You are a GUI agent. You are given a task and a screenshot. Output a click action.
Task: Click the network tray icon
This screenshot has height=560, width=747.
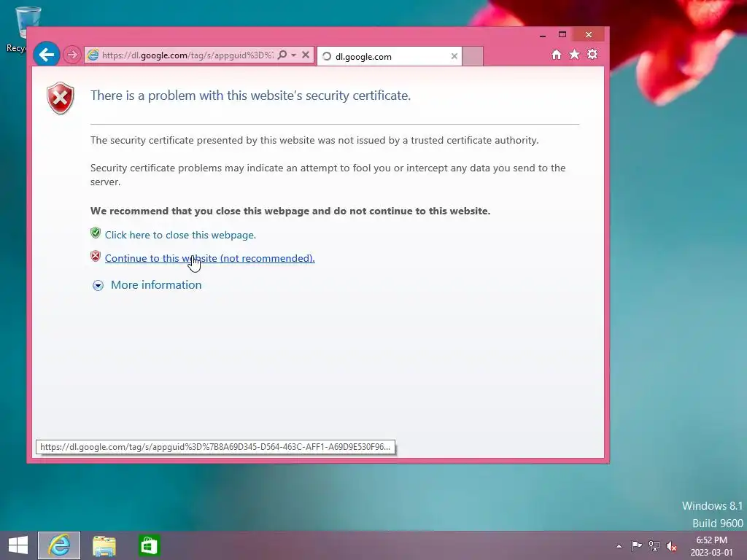[x=654, y=546]
